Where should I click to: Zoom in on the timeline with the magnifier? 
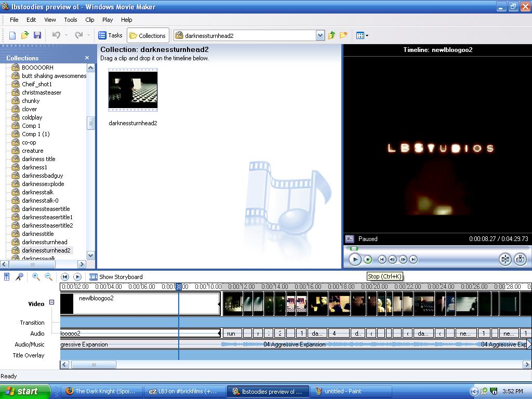pyautogui.click(x=35, y=276)
